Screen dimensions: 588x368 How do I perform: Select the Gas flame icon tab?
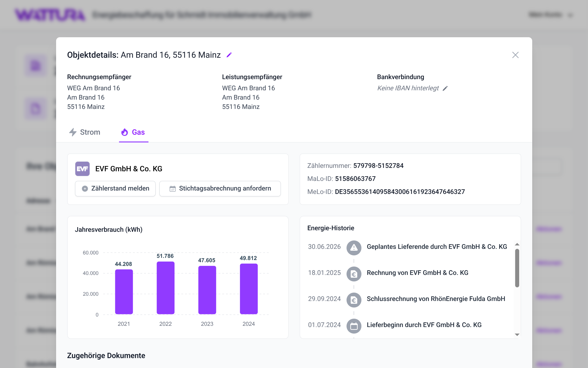125,132
